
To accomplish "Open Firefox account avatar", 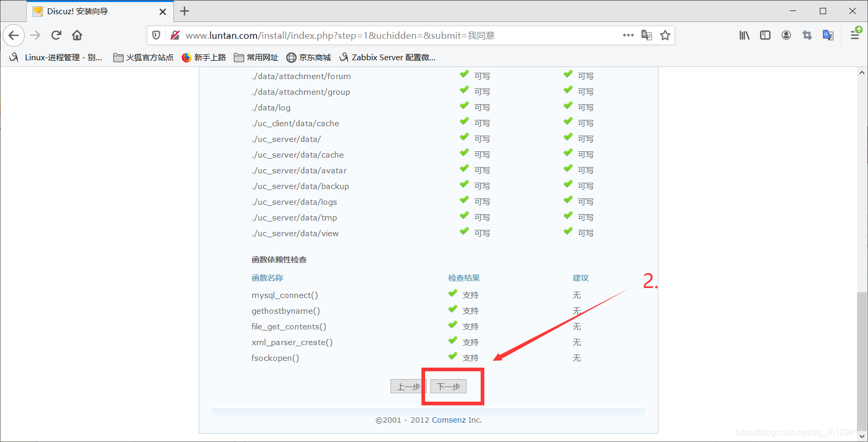I will tap(786, 35).
